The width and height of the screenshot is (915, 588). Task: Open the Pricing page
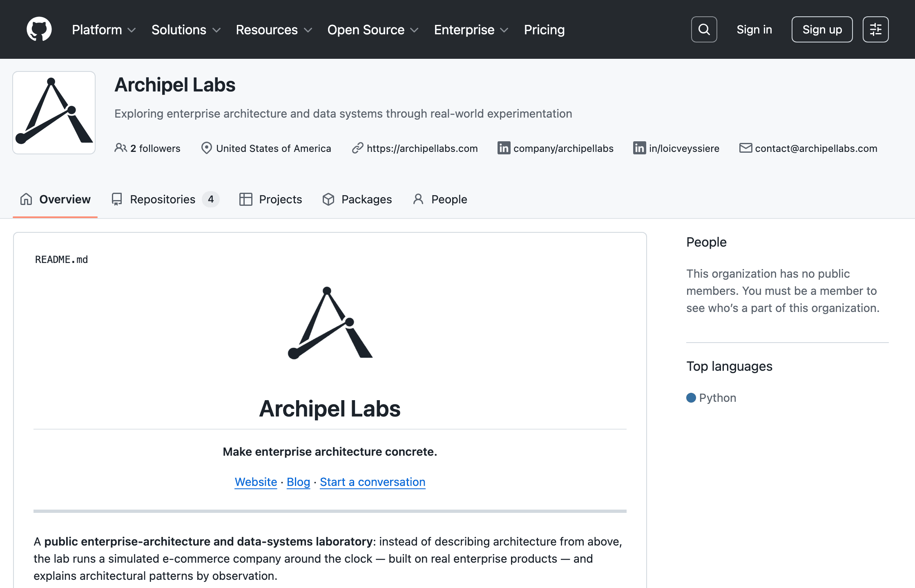pyautogui.click(x=544, y=29)
